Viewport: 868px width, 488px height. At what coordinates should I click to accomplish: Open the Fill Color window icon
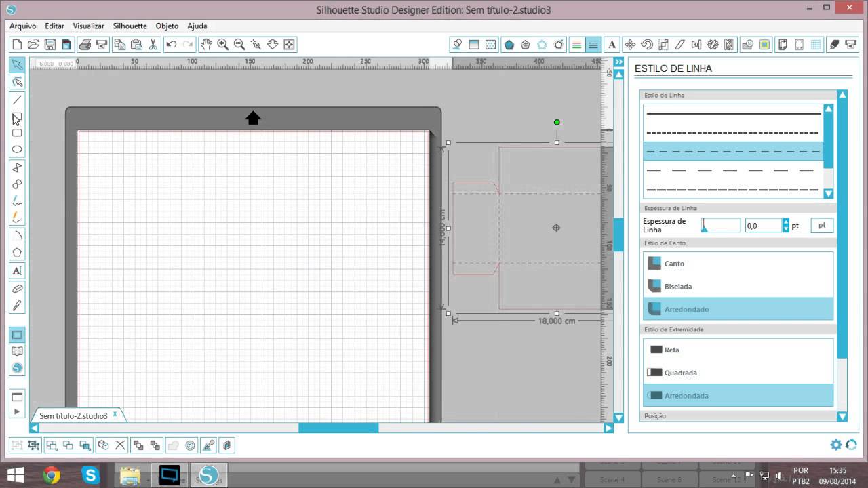point(457,45)
